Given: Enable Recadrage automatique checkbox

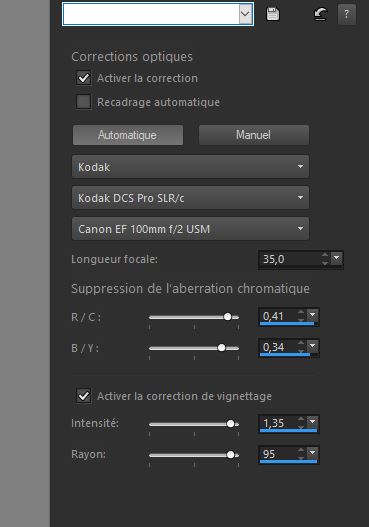Looking at the screenshot, I should click(x=83, y=102).
